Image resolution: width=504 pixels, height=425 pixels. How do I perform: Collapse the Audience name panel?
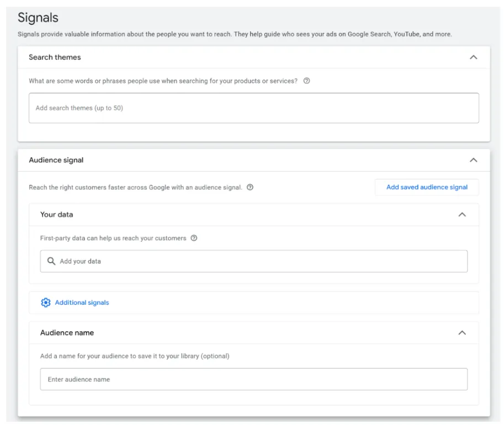tap(462, 333)
